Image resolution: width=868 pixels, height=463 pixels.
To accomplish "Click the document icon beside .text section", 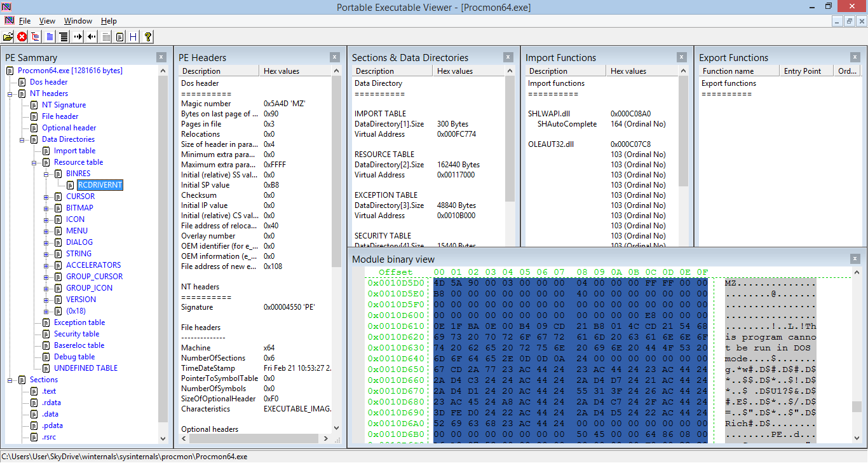I will [x=34, y=391].
